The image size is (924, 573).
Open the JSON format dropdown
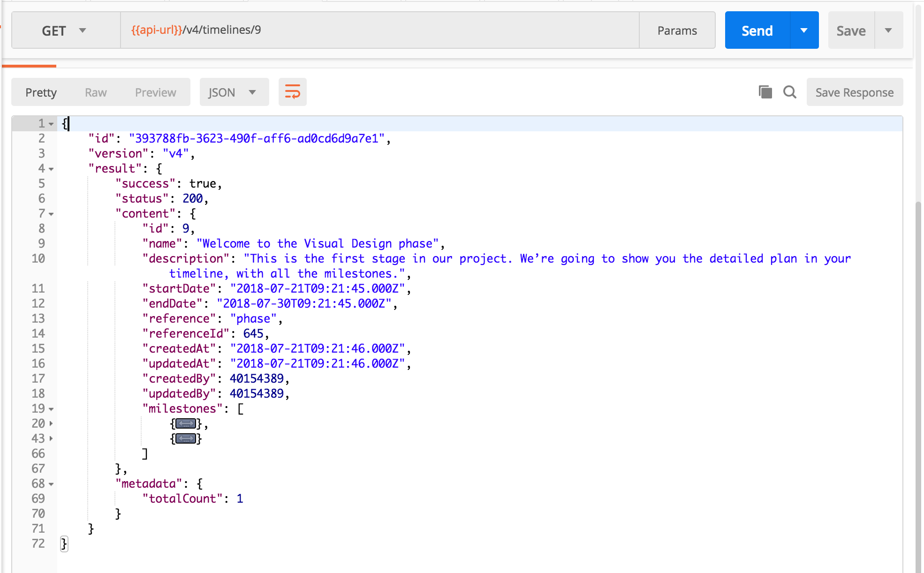pyautogui.click(x=234, y=92)
